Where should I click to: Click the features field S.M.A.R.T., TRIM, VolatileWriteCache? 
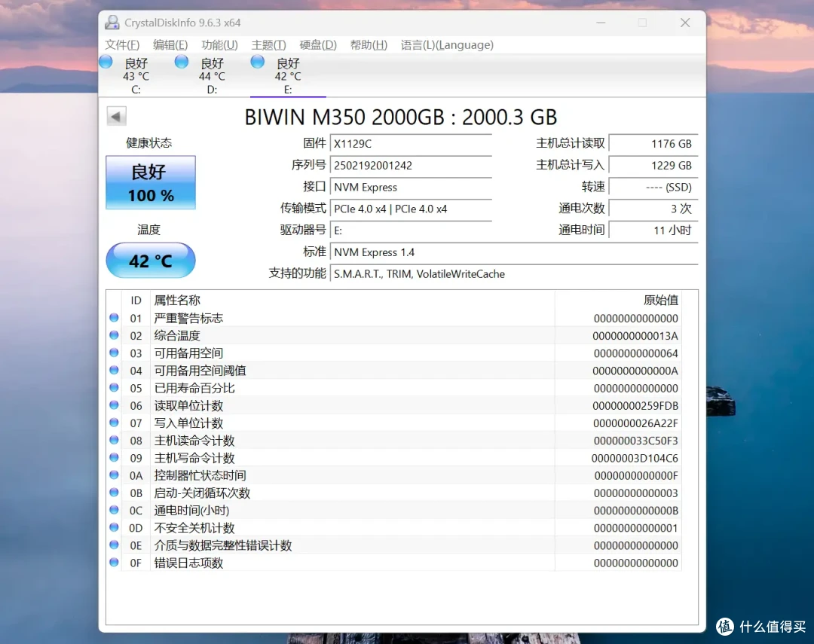tap(514, 274)
